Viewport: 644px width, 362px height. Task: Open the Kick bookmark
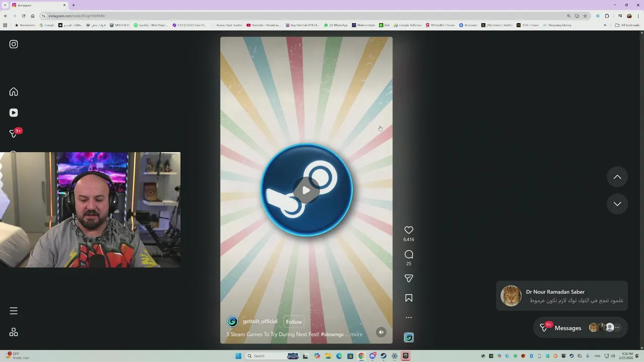(384, 25)
